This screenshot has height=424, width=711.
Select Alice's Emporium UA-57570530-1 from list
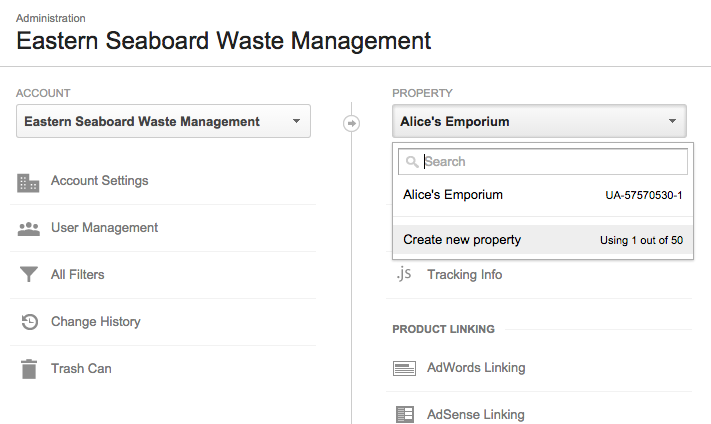[543, 195]
